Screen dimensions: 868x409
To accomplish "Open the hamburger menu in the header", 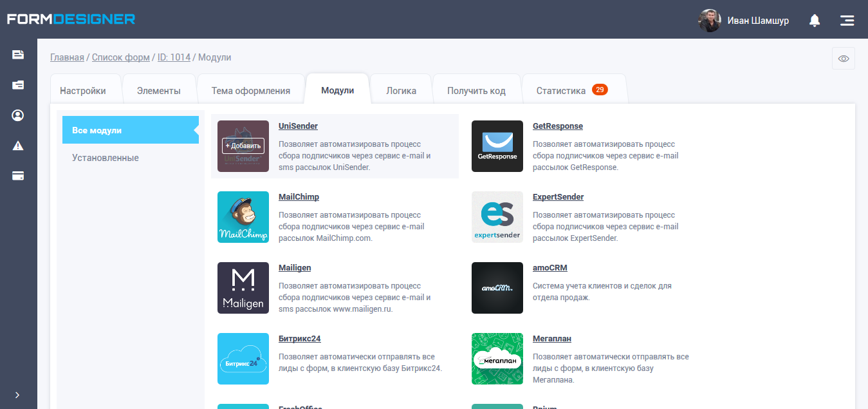I will tap(847, 20).
